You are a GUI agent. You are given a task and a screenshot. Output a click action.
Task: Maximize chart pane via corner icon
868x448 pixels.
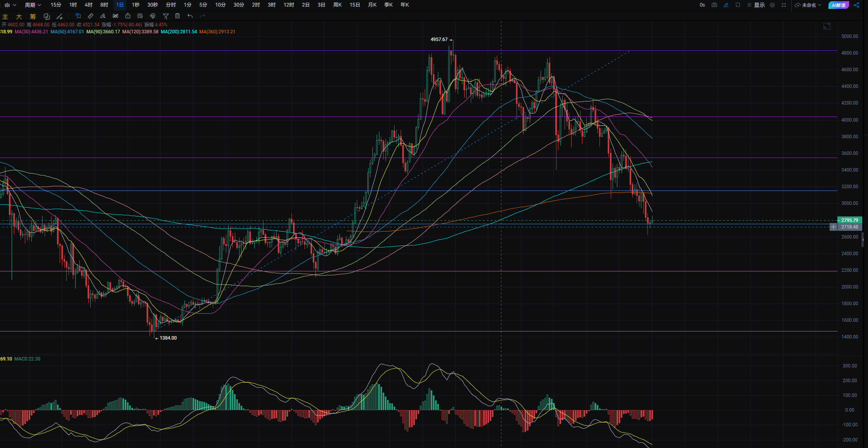click(x=827, y=26)
